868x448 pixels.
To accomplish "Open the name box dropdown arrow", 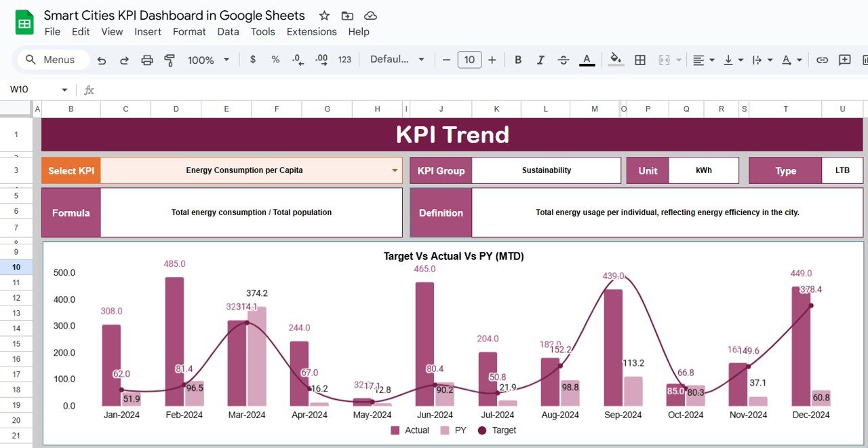I will click(x=64, y=90).
